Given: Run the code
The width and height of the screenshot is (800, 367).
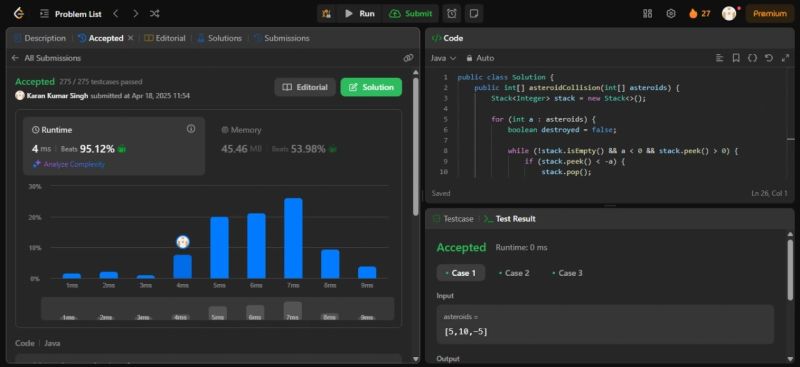Looking at the screenshot, I should point(360,14).
